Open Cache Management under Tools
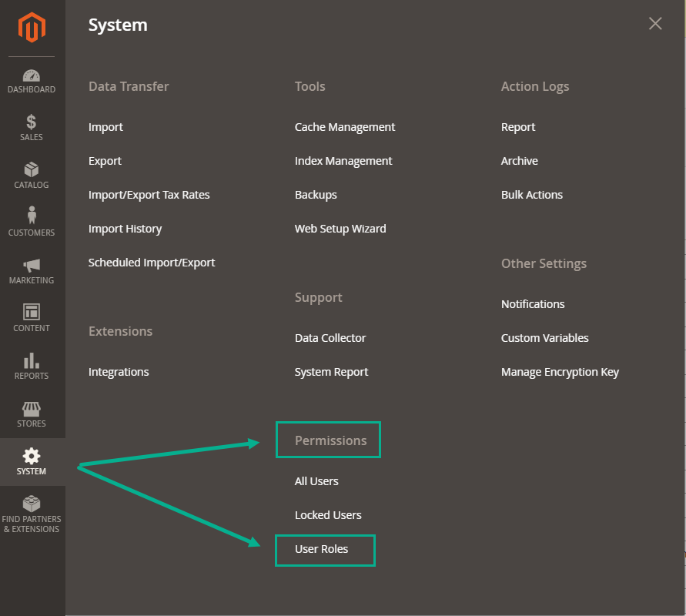This screenshot has height=616, width=686. tap(345, 127)
